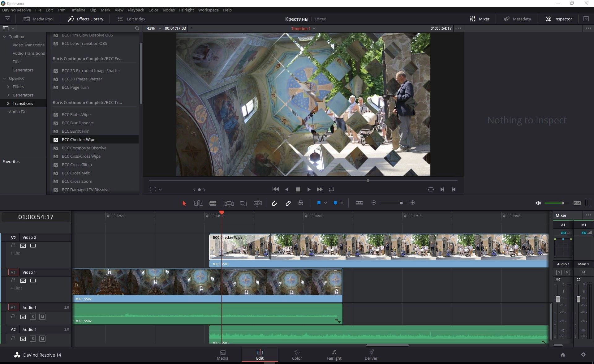Select BCC Checker Wipe transition on timeline
Viewport: 594px width, 364px height.
[240, 246]
